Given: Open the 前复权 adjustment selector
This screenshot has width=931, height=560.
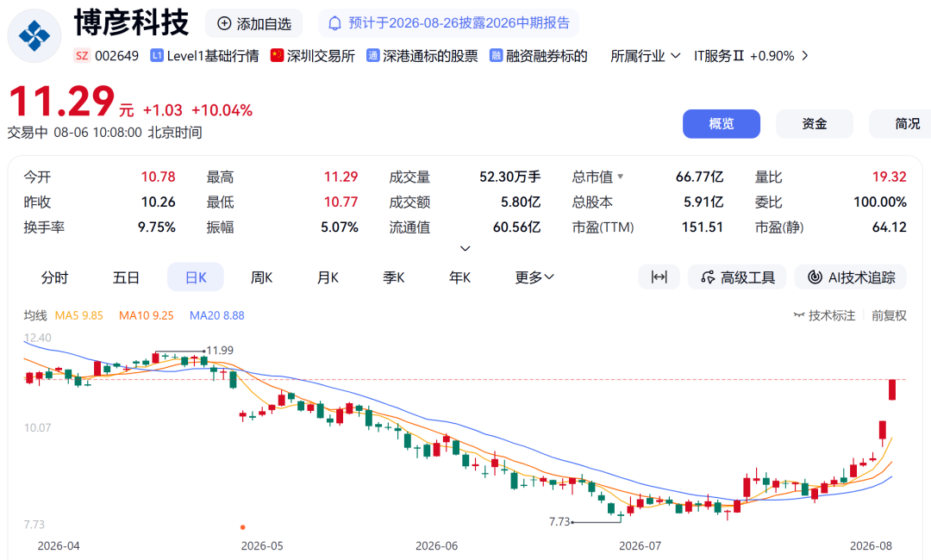Looking at the screenshot, I should coord(889,315).
